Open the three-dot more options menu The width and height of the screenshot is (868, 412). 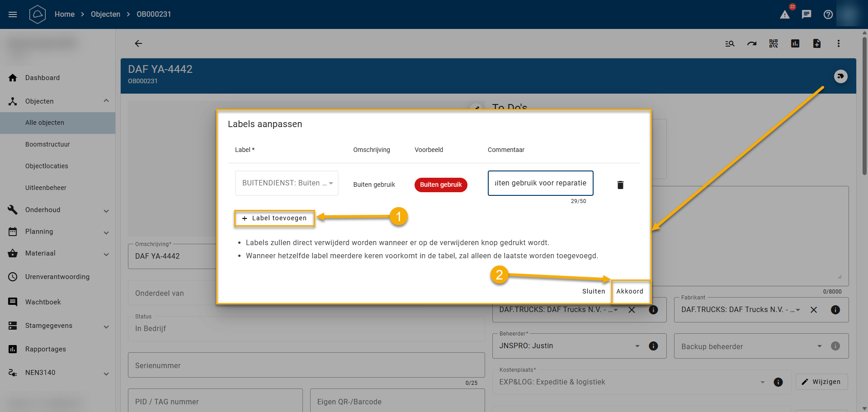[838, 43]
